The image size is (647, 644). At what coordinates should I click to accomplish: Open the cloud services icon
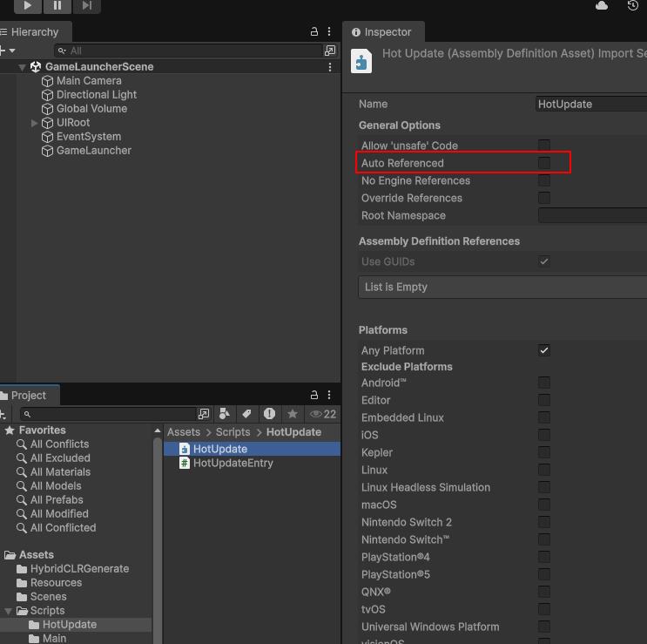[602, 5]
